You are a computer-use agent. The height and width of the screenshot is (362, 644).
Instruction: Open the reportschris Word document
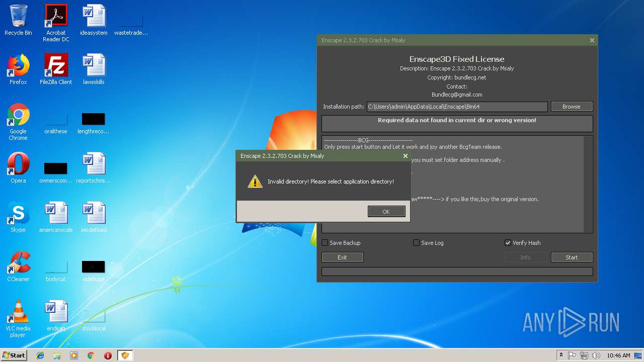coord(94,168)
